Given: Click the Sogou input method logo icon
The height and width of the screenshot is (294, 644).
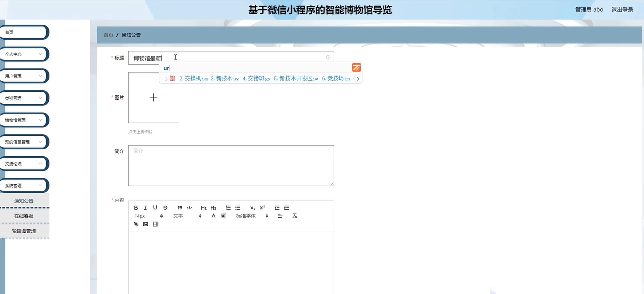Looking at the screenshot, I should pos(356,68).
